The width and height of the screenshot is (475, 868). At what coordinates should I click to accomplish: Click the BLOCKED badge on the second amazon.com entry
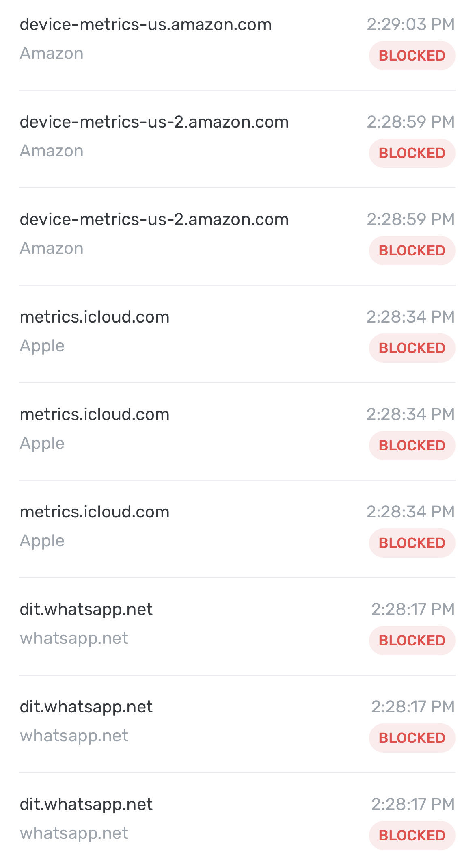point(412,153)
